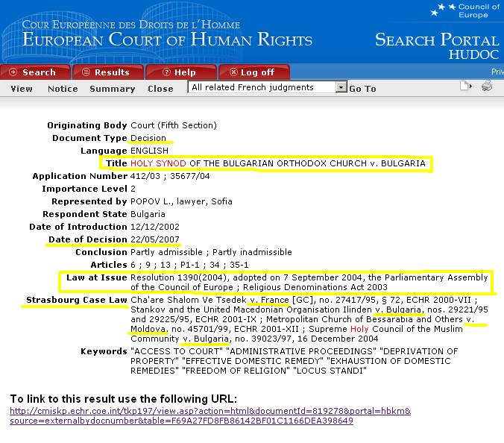The width and height of the screenshot is (504, 443).
Task: Click the Search tab arrow icon
Action: (x=13, y=72)
